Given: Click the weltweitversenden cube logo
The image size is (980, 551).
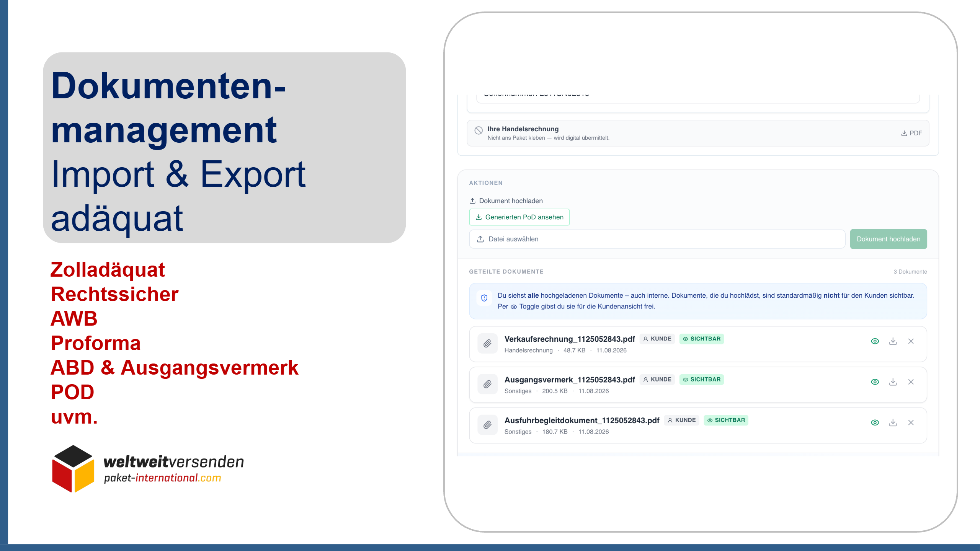Looking at the screenshot, I should tap(73, 468).
